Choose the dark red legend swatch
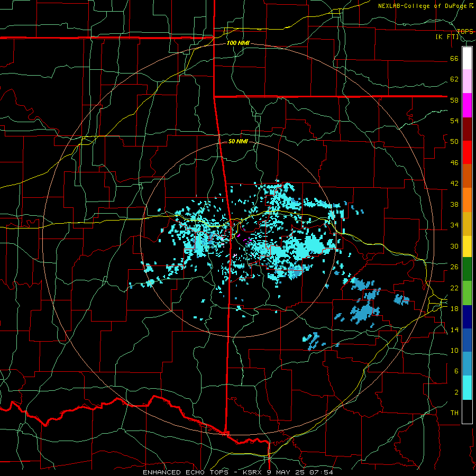The width and height of the screenshot is (476, 476). (x=467, y=129)
